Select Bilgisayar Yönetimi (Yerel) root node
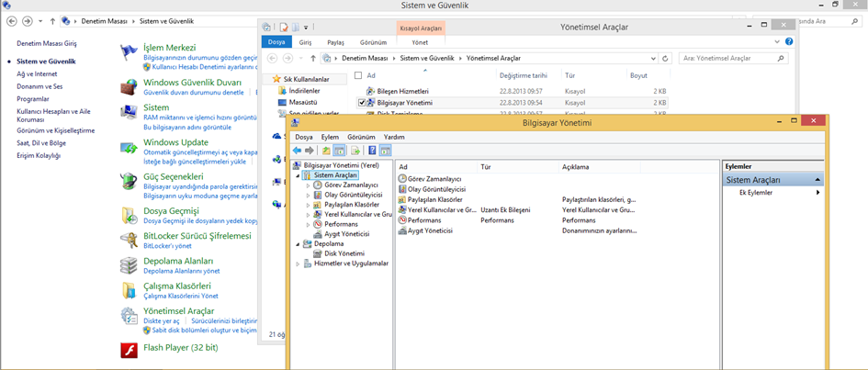The width and height of the screenshot is (868, 370). (335, 165)
